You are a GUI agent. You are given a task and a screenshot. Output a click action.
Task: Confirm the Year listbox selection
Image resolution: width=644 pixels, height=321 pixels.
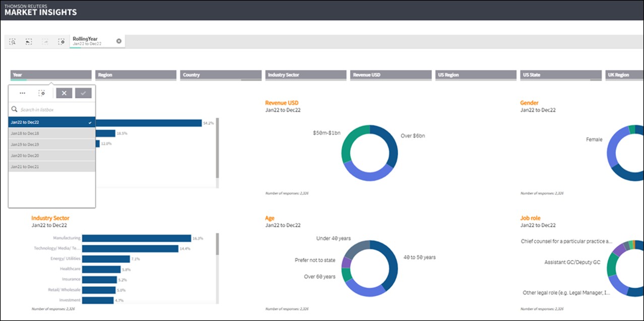pyautogui.click(x=83, y=93)
